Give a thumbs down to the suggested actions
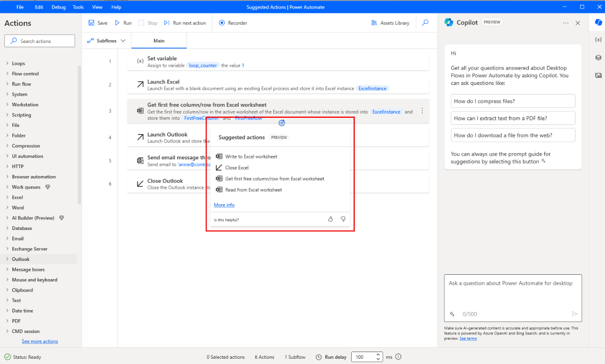605x364 pixels. click(x=343, y=219)
